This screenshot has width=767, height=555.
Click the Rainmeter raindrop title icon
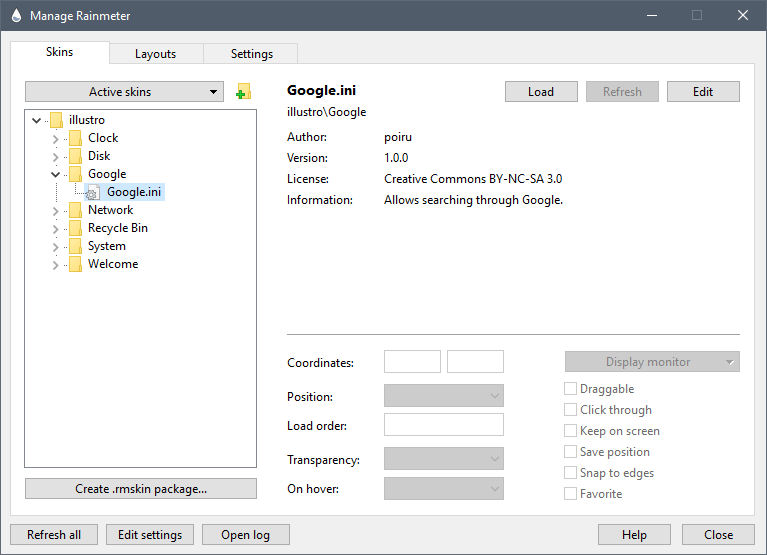[x=16, y=16]
